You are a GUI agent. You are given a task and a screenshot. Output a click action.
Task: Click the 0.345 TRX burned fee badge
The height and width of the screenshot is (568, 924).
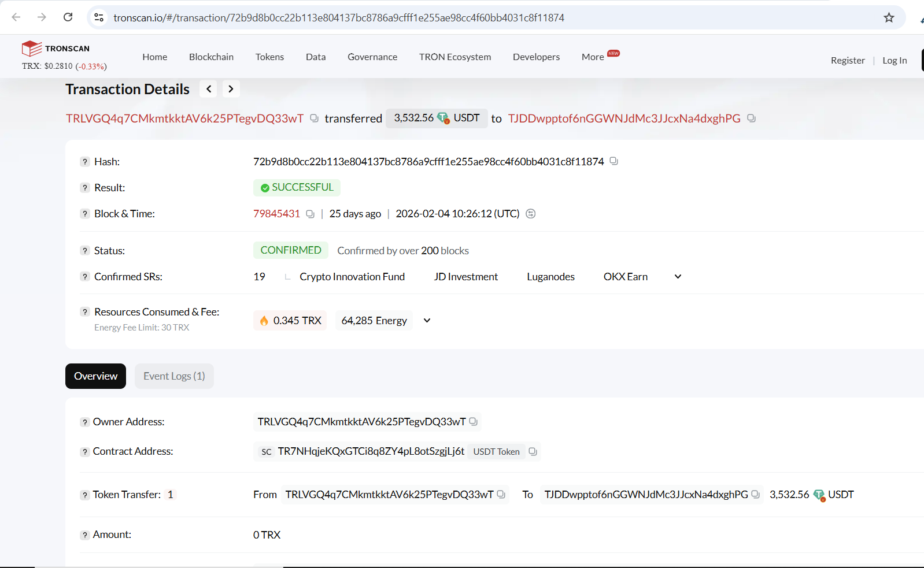[x=290, y=321]
